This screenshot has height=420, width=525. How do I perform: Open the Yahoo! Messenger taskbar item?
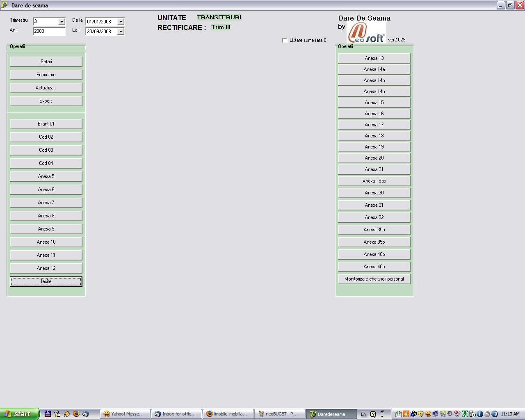[125, 414]
